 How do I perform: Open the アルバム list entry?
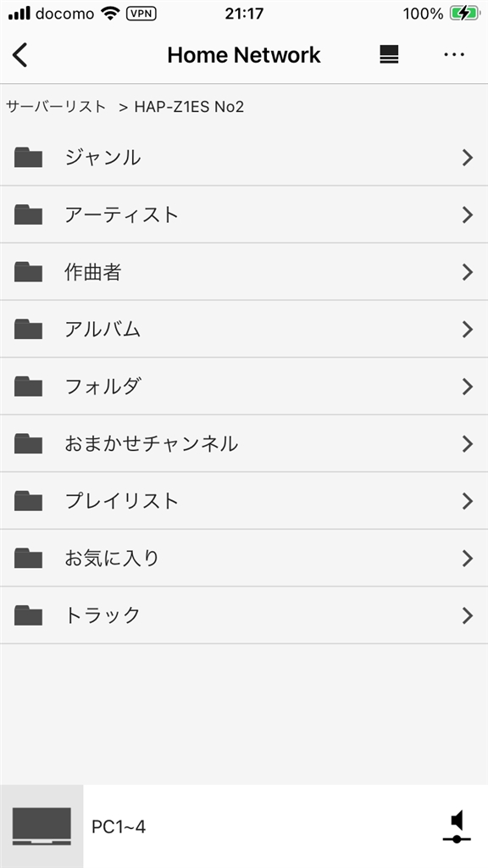coord(244,330)
